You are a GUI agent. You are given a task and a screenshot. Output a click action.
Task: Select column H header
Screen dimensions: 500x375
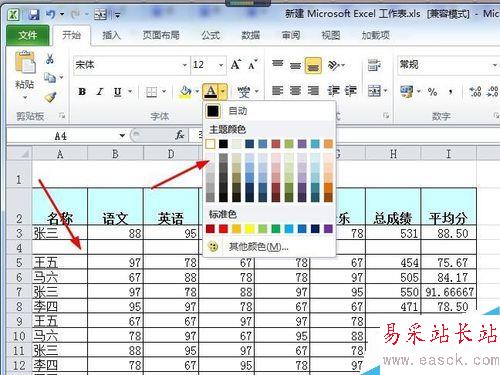tap(393, 154)
